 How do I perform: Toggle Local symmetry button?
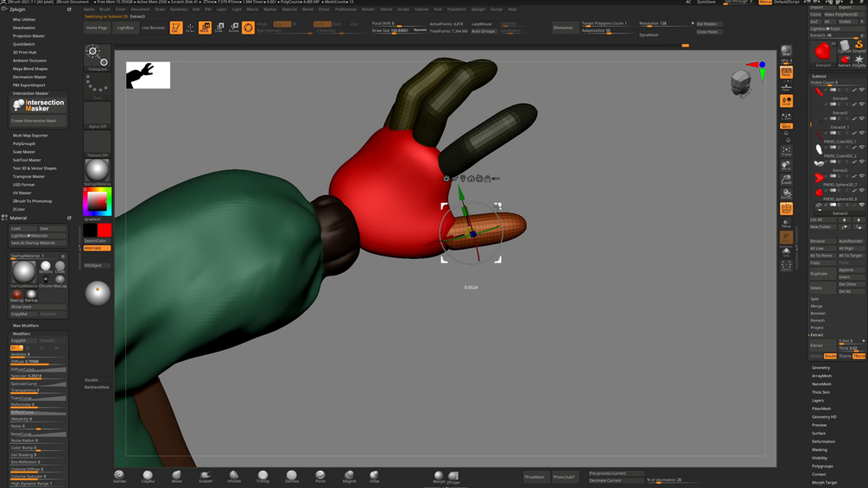786,101
